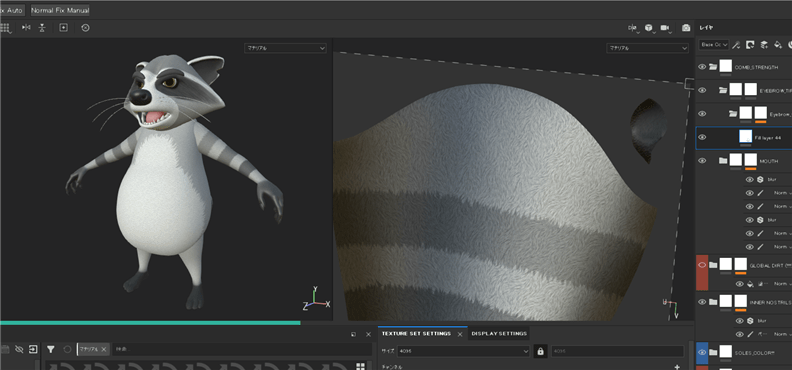The image size is (792, 370).
Task: Click the blur filter icon under INNER NOSTRILS
Action: [x=750, y=321]
